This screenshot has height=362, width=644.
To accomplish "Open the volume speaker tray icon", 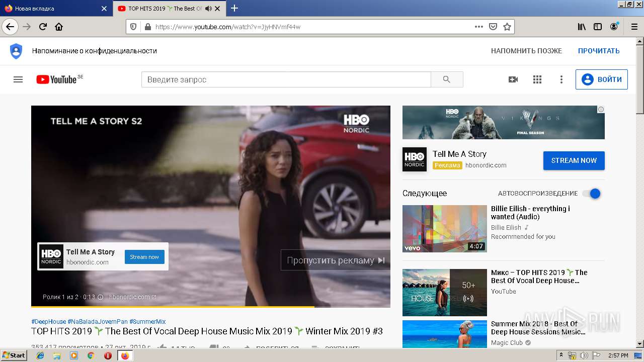I will 584,355.
